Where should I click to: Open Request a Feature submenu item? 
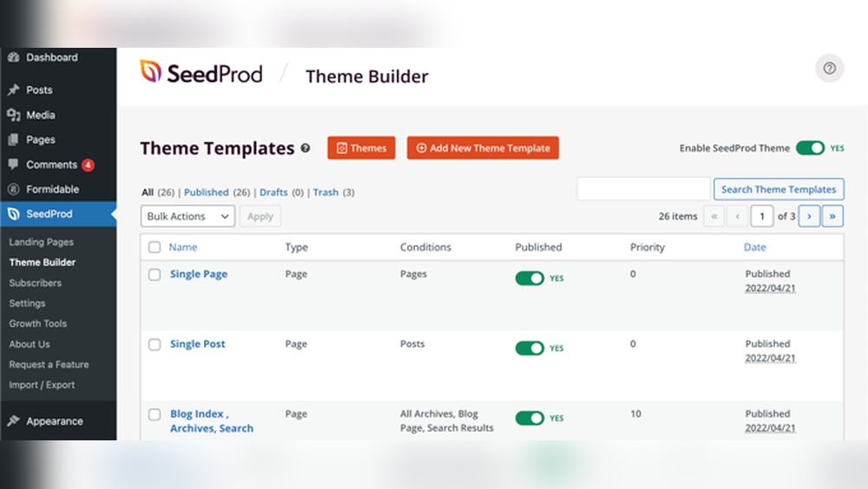[x=49, y=365]
